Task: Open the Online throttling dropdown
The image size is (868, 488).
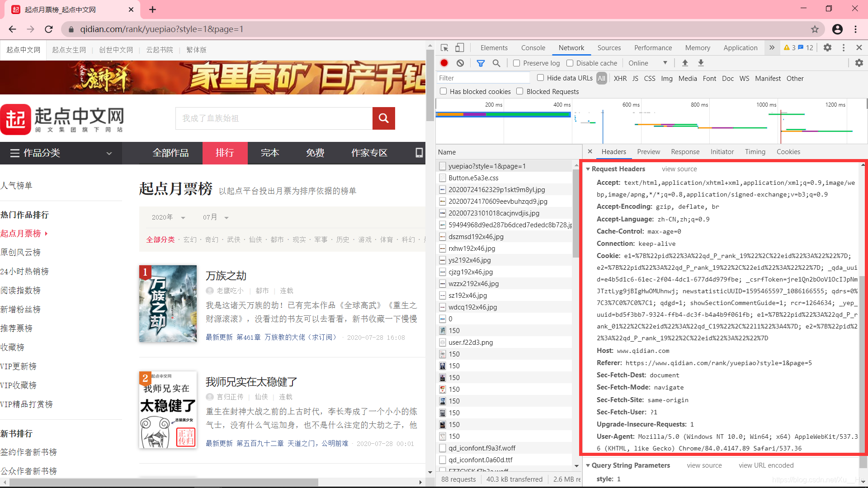Action: pyautogui.click(x=647, y=63)
